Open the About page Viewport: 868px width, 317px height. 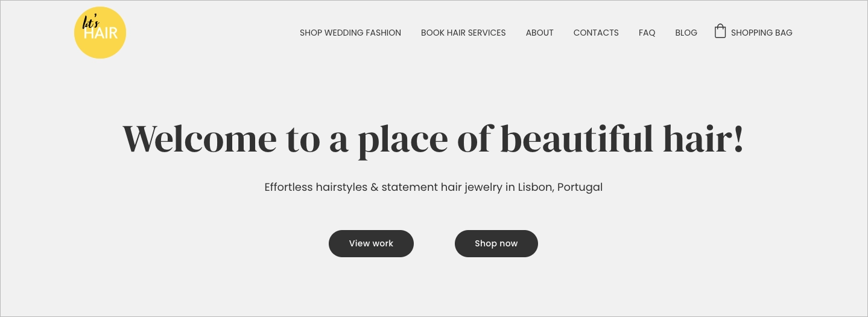coord(539,33)
